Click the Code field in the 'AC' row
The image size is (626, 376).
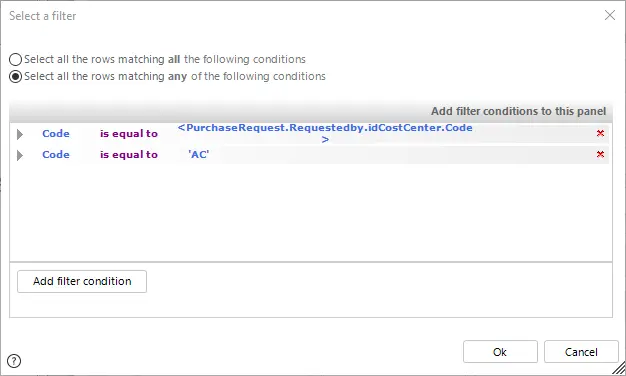[x=56, y=154]
